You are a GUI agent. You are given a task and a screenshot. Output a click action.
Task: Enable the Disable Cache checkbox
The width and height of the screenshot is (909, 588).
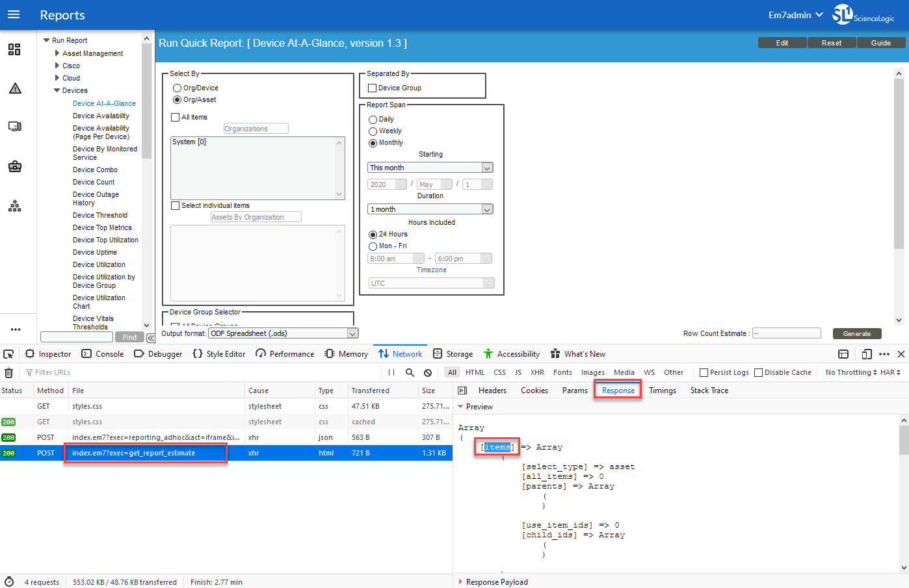click(758, 373)
